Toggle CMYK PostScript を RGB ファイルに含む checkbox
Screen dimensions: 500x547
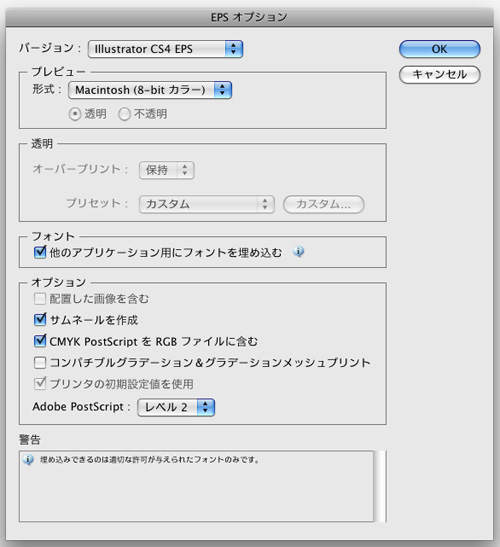pyautogui.click(x=40, y=341)
